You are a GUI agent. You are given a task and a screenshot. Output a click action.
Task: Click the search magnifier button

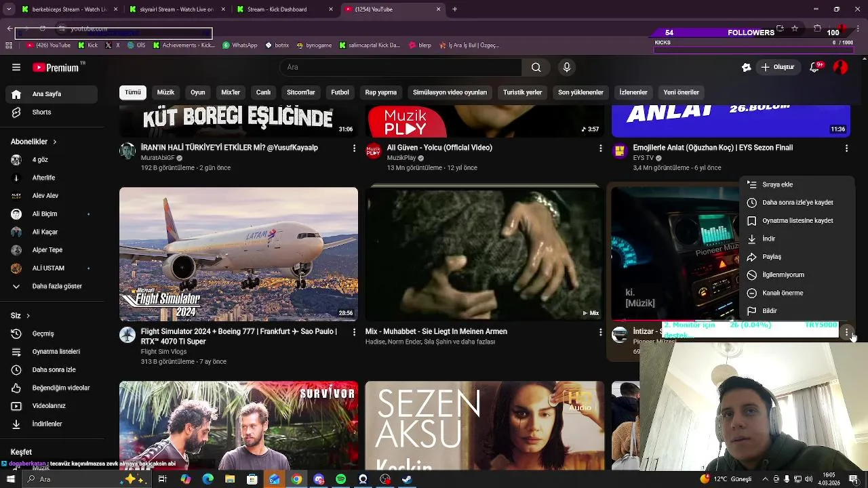pos(536,67)
